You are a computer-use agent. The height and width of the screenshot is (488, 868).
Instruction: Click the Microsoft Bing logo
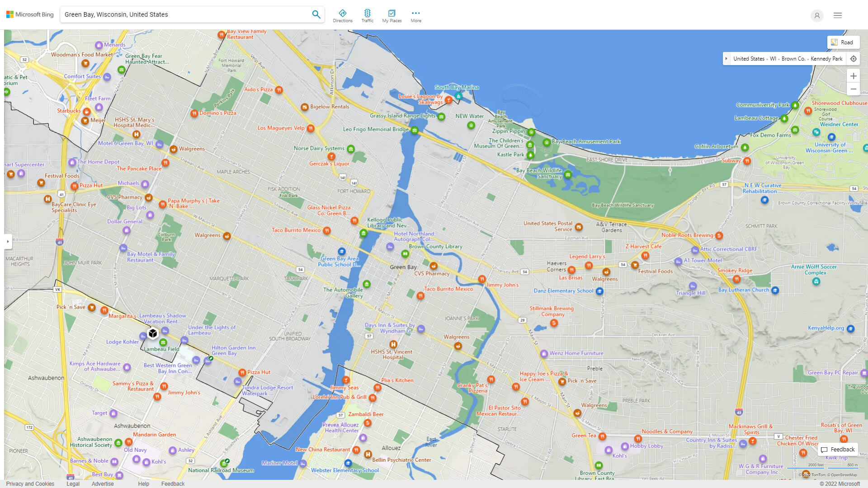30,14
